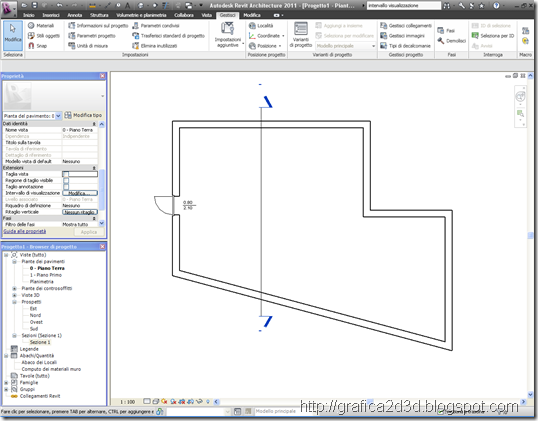Open Impostazioni aggiuntive
The image size is (538, 421).
tap(227, 35)
